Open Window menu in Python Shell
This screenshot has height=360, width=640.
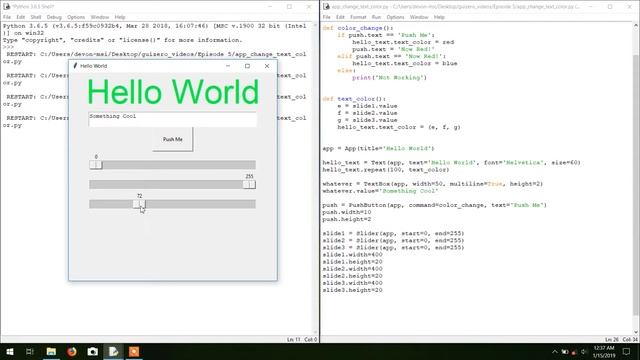(100, 17)
